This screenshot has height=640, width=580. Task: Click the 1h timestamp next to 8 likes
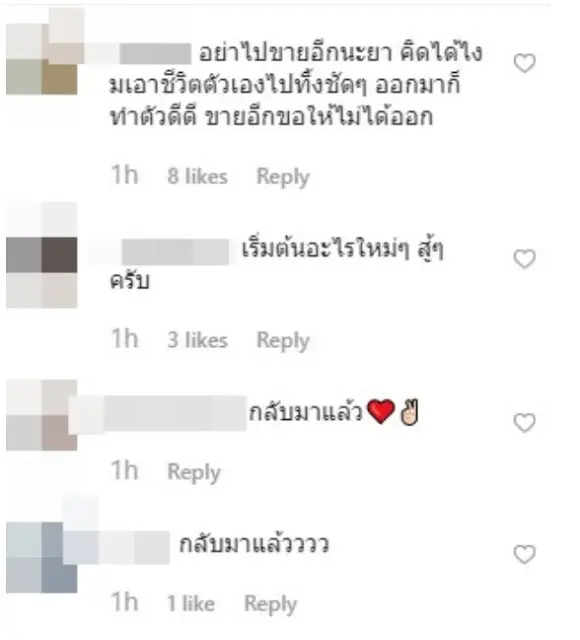point(124,176)
